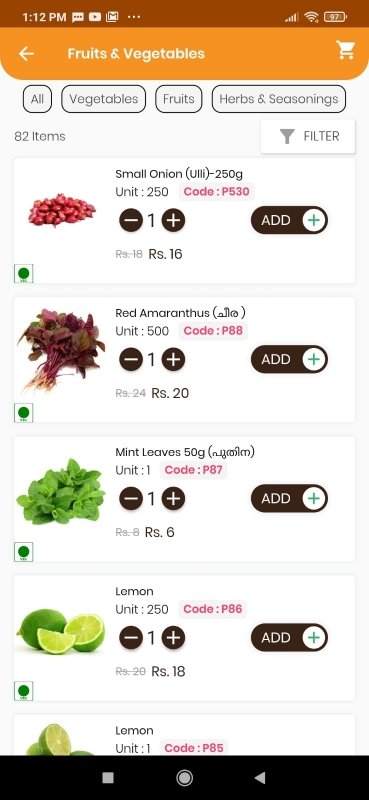Decrease Small Onion quantity with minus

[x=131, y=220]
